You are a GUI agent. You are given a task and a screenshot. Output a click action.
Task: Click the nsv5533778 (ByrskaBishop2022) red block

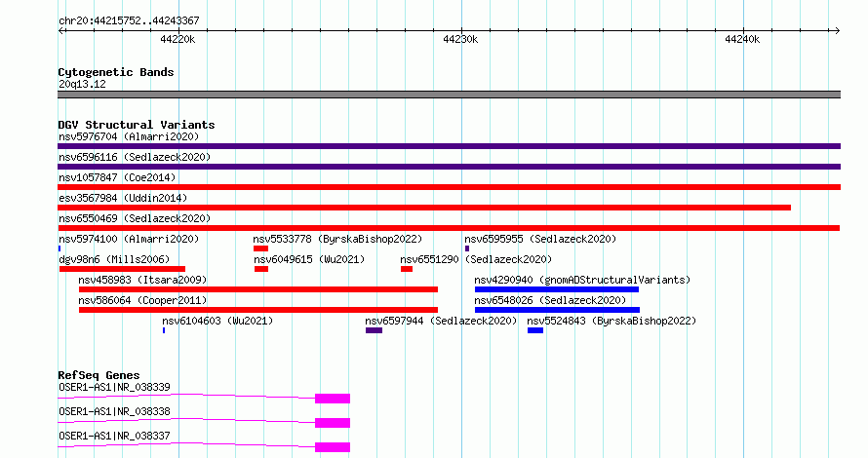[x=260, y=248]
